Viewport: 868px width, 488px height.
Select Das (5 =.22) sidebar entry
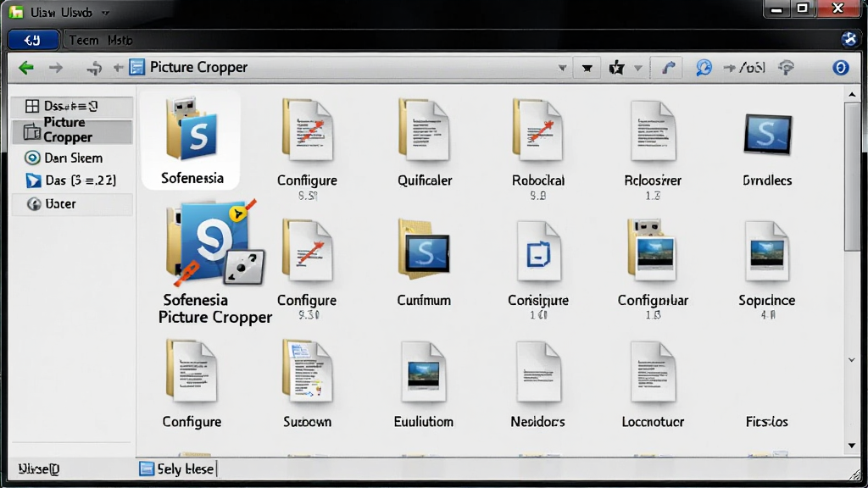pyautogui.click(x=72, y=180)
